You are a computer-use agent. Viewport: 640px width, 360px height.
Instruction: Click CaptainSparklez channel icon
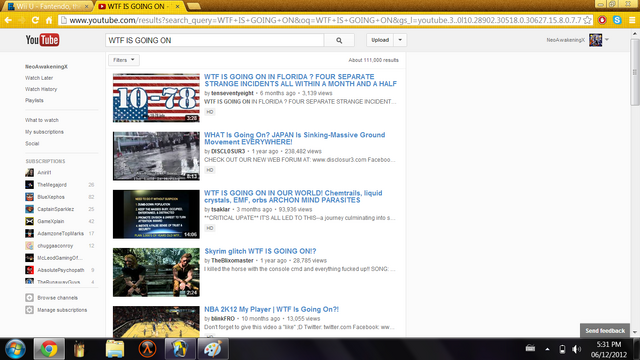[x=29, y=209]
